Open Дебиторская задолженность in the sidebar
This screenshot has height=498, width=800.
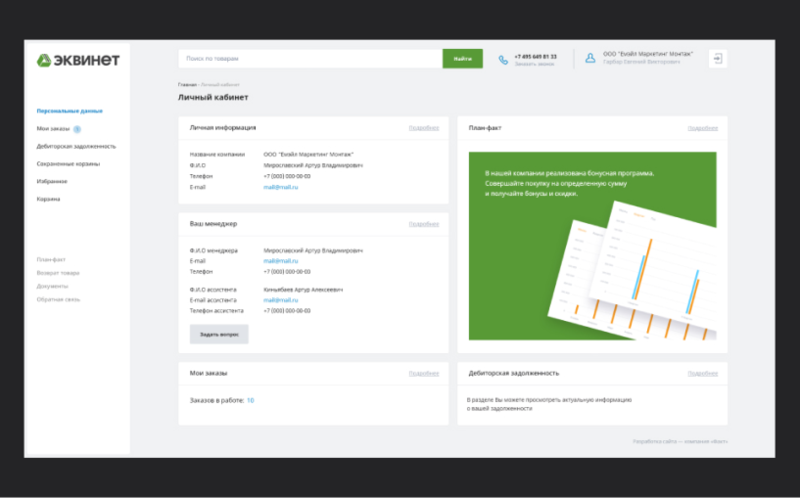pyautogui.click(x=76, y=146)
